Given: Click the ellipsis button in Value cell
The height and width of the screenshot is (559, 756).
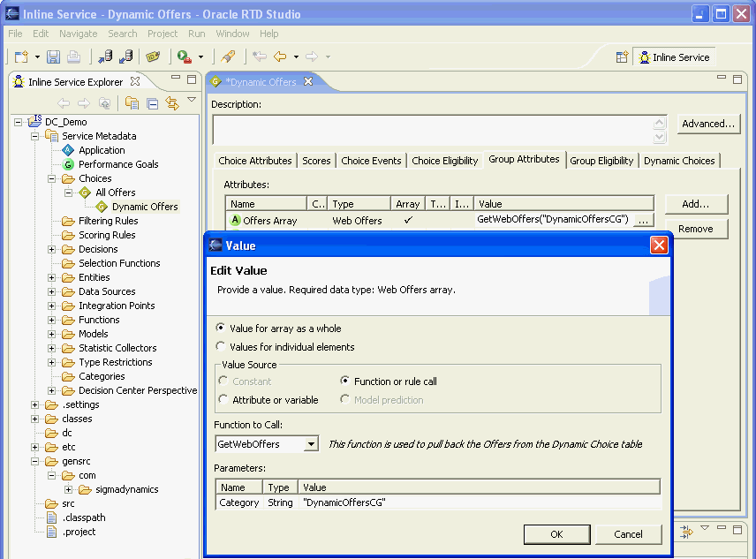Looking at the screenshot, I should click(643, 220).
